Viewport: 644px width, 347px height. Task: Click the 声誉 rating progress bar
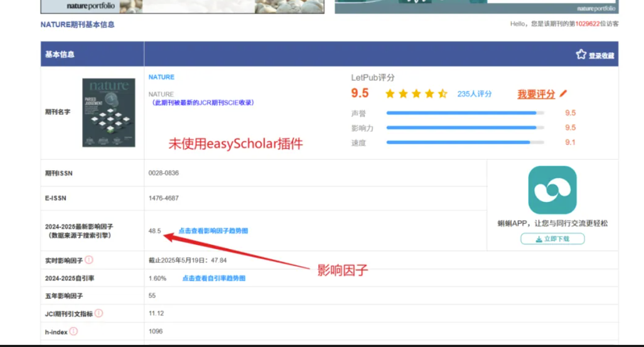[465, 113]
